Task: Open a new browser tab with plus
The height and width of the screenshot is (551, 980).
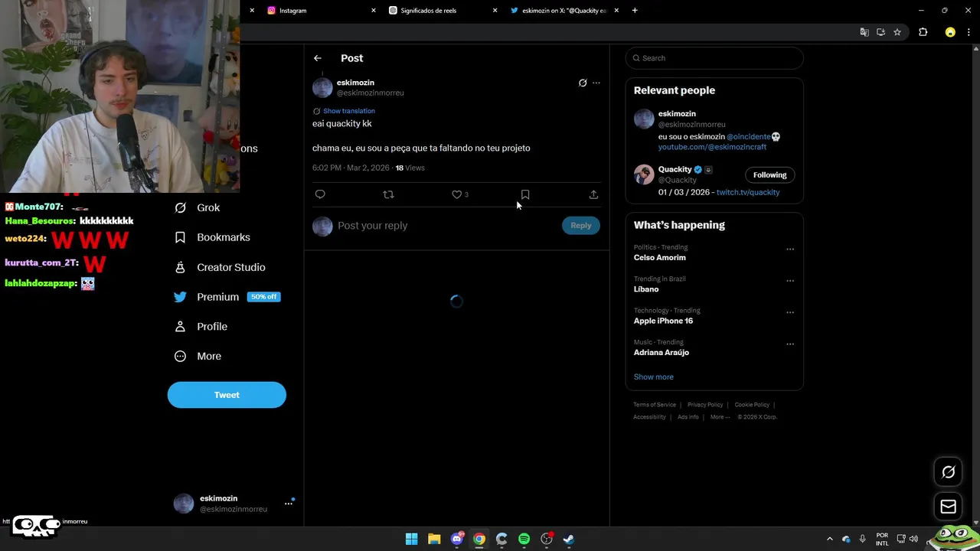Action: point(635,11)
